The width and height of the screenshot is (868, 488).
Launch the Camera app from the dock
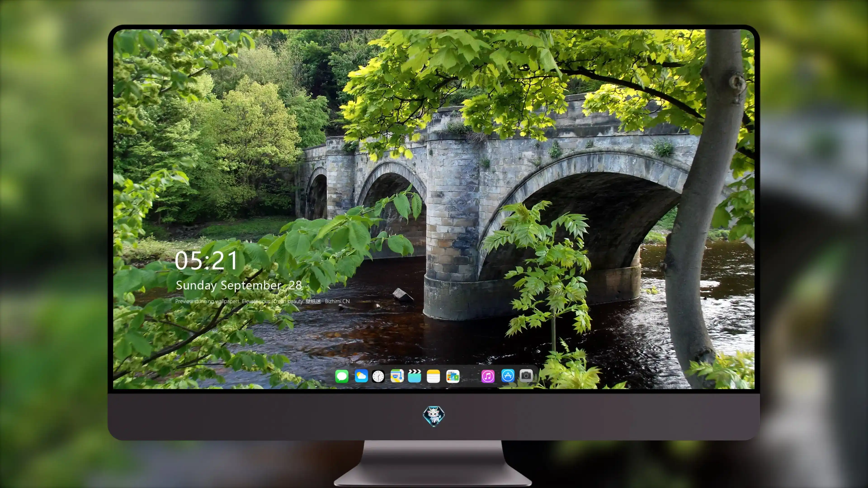[526, 375]
